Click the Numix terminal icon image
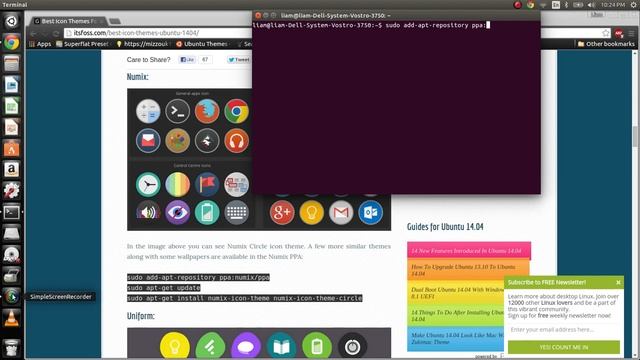Screen dimensions: 640x360 [x=178, y=111]
